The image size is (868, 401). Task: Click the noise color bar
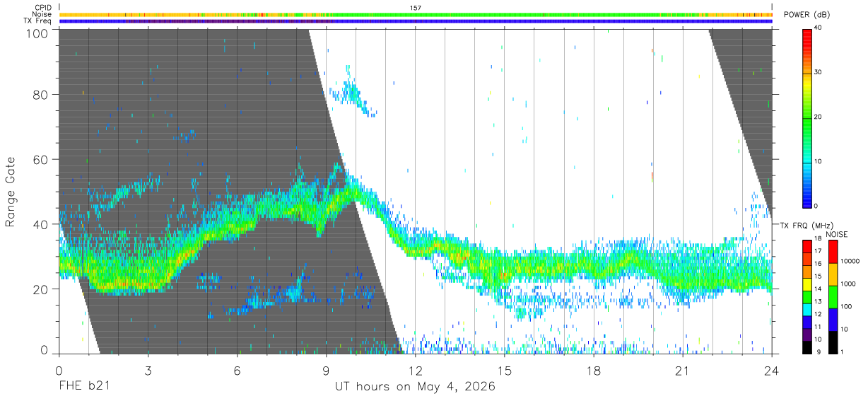coord(832,297)
